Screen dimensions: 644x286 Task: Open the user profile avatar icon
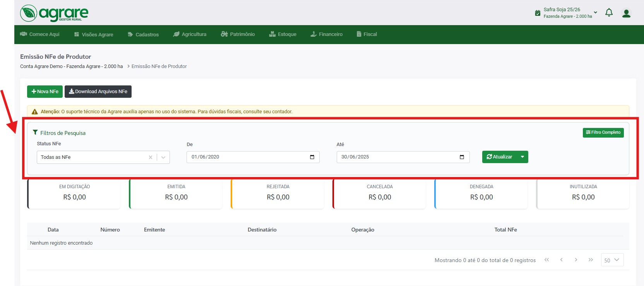[626, 13]
